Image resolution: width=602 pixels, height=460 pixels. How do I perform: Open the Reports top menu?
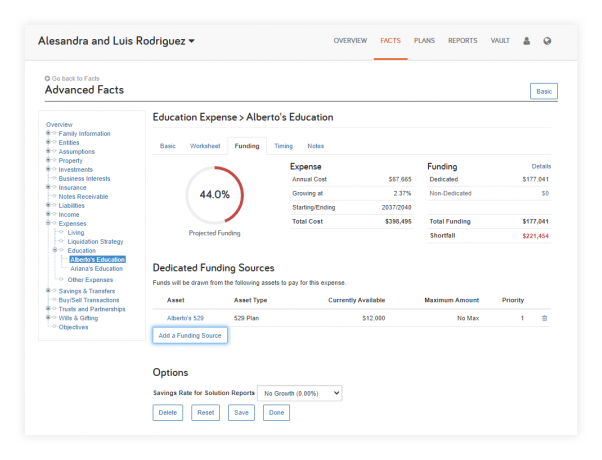(463, 41)
